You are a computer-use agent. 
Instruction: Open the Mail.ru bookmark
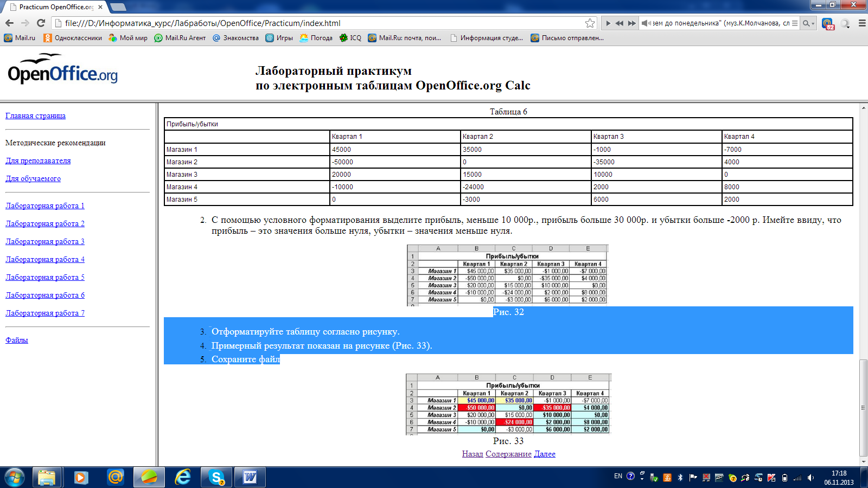(x=20, y=38)
